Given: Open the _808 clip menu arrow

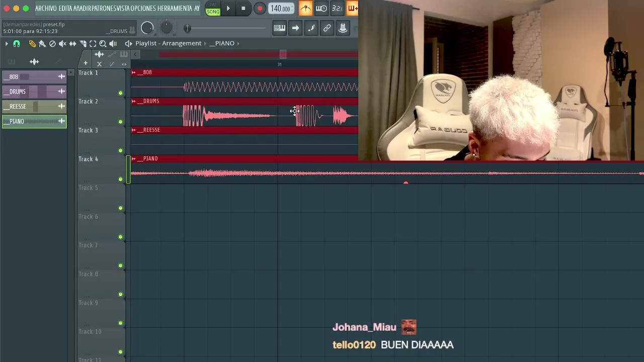Looking at the screenshot, I should [x=133, y=72].
